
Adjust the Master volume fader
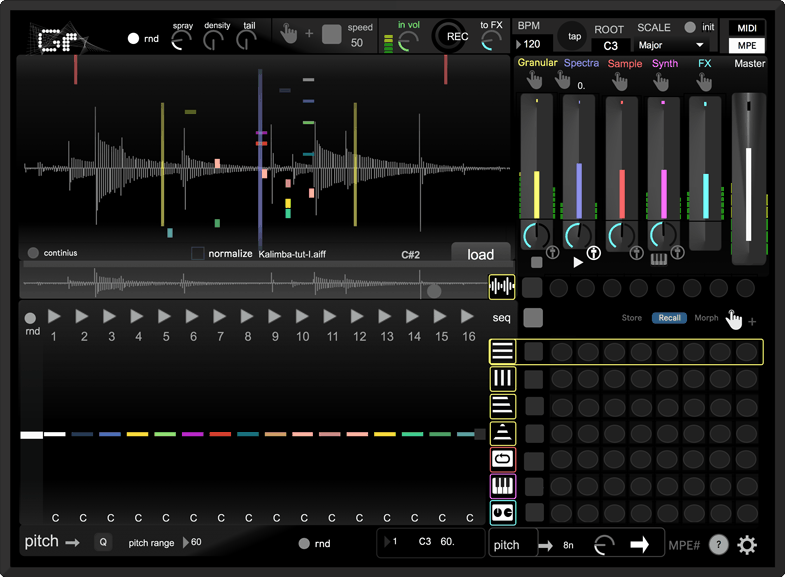click(x=748, y=180)
